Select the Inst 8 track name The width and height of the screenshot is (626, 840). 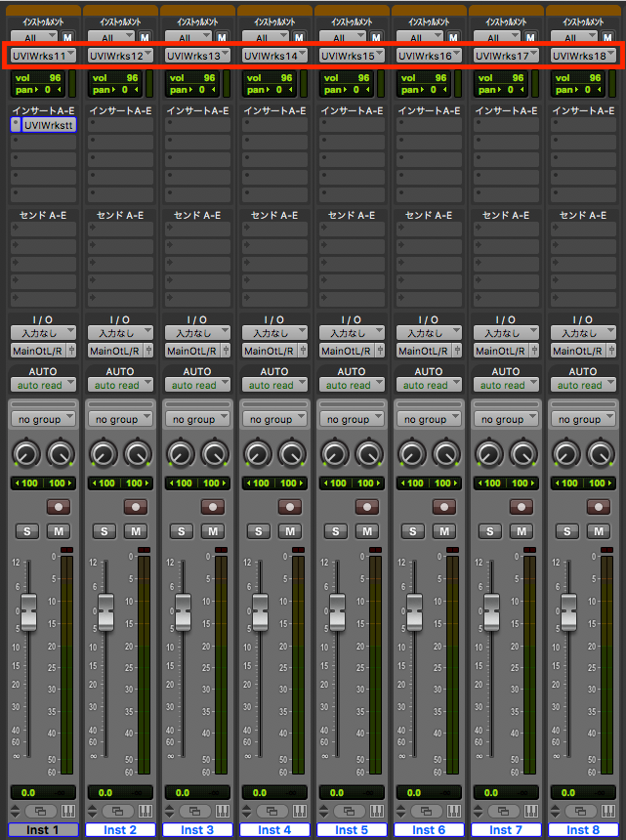pyautogui.click(x=583, y=830)
